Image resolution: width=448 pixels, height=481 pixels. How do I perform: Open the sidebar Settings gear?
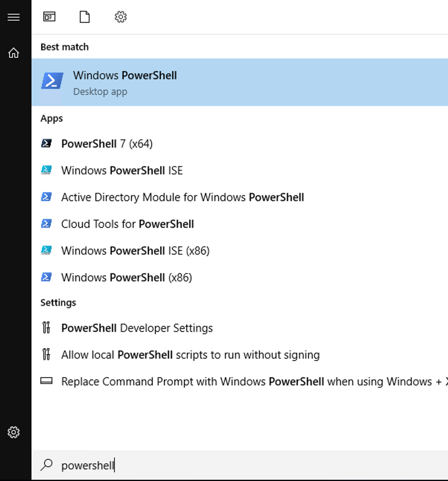click(14, 432)
